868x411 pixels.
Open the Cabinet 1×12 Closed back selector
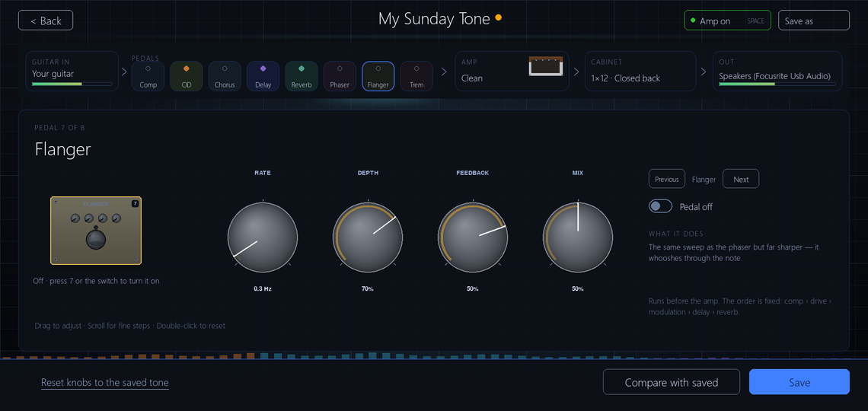[640, 72]
